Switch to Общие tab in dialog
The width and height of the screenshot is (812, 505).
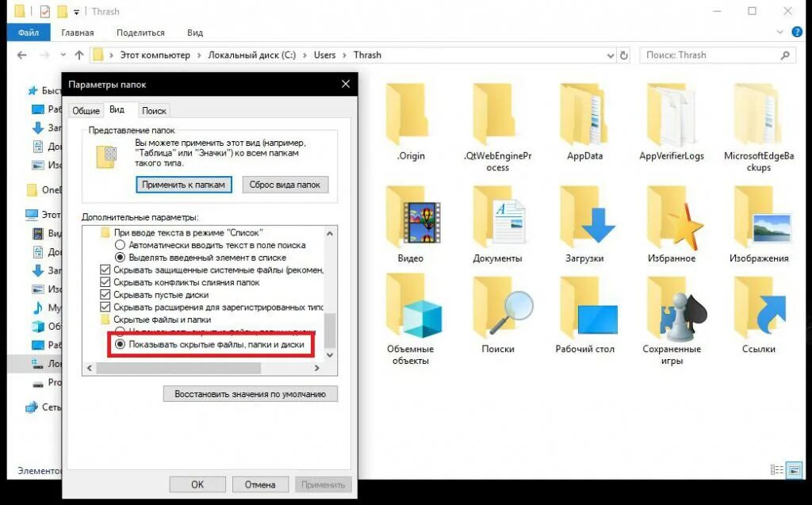(86, 110)
